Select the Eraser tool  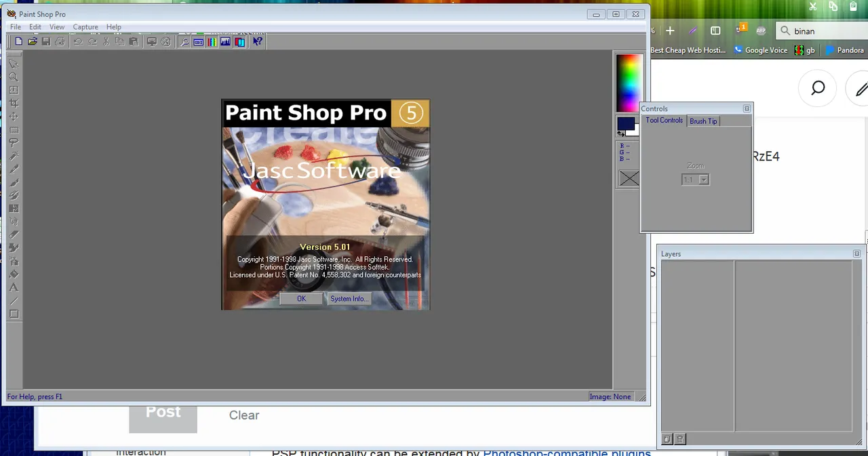click(14, 234)
